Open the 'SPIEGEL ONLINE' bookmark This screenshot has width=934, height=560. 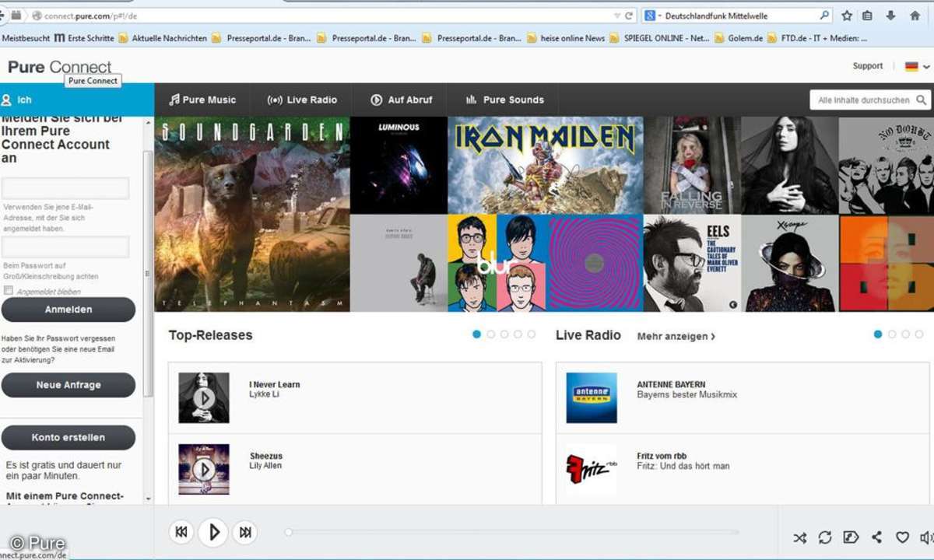(659, 38)
